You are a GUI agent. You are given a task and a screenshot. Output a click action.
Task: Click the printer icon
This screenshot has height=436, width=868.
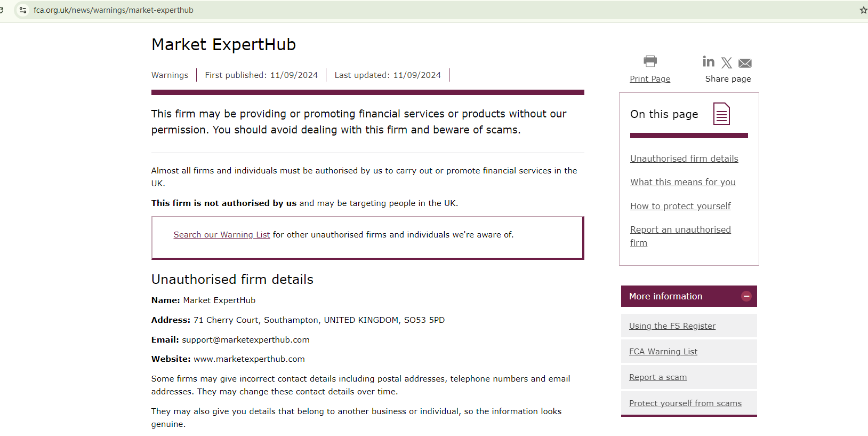tap(650, 61)
